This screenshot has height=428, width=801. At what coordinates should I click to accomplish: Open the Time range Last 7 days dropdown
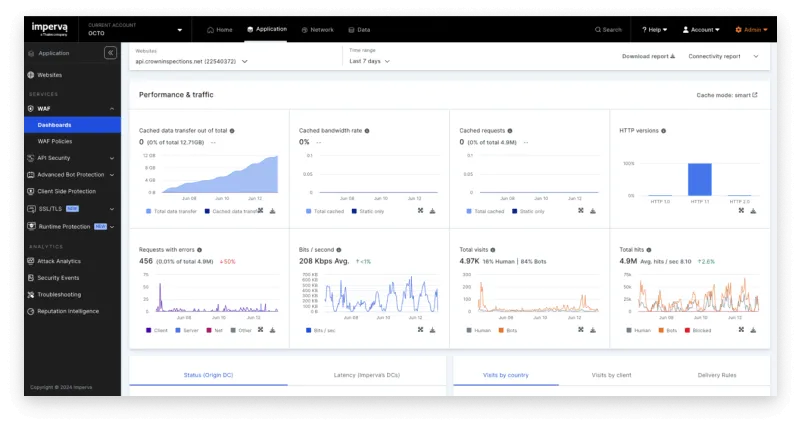(x=369, y=61)
